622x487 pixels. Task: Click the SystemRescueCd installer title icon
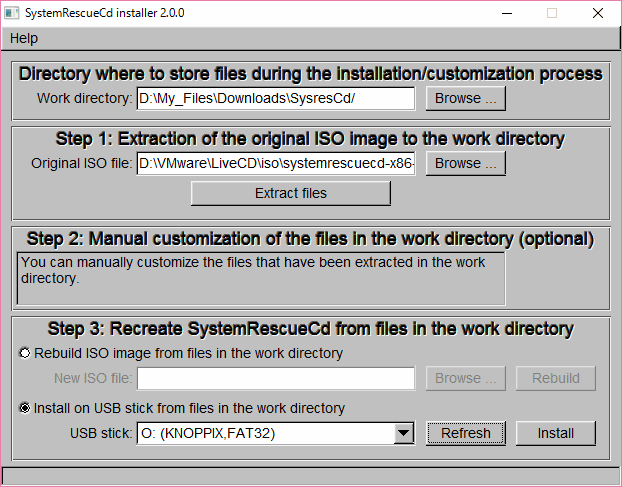pyautogui.click(x=12, y=13)
